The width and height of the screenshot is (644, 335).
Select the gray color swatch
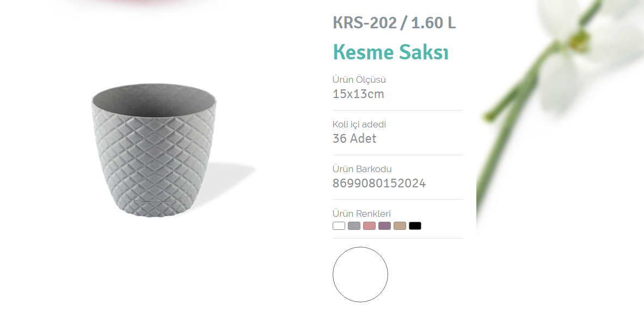(354, 226)
